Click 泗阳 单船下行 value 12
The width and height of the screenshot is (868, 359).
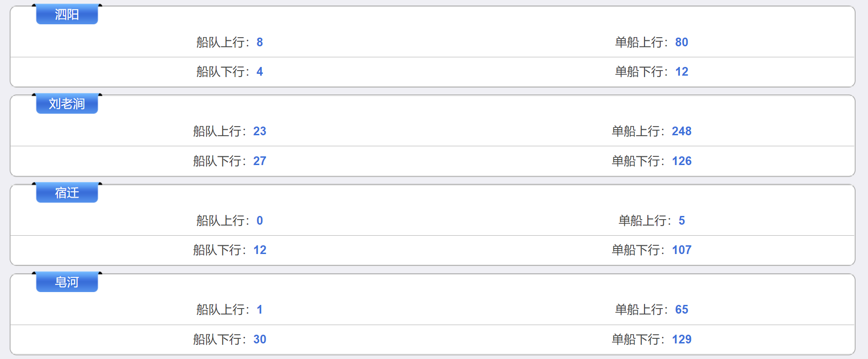682,72
